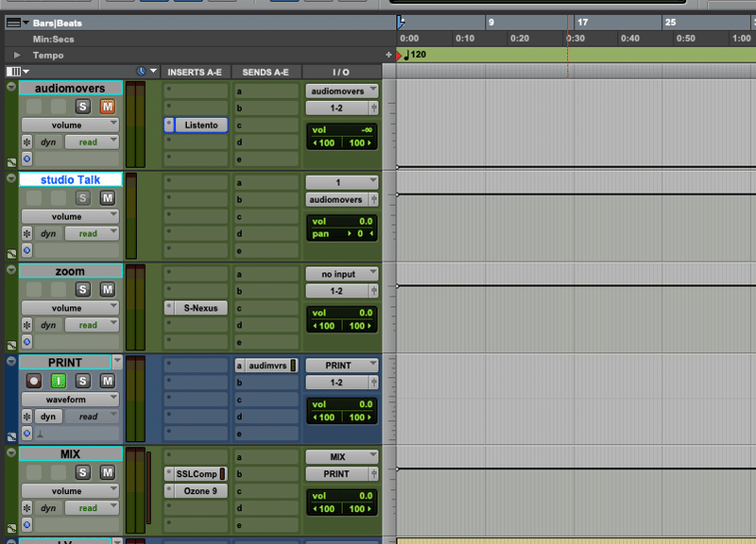Image resolution: width=756 pixels, height=544 pixels.
Task: Open the Ozone 9 insert plugin
Action: tap(201, 491)
